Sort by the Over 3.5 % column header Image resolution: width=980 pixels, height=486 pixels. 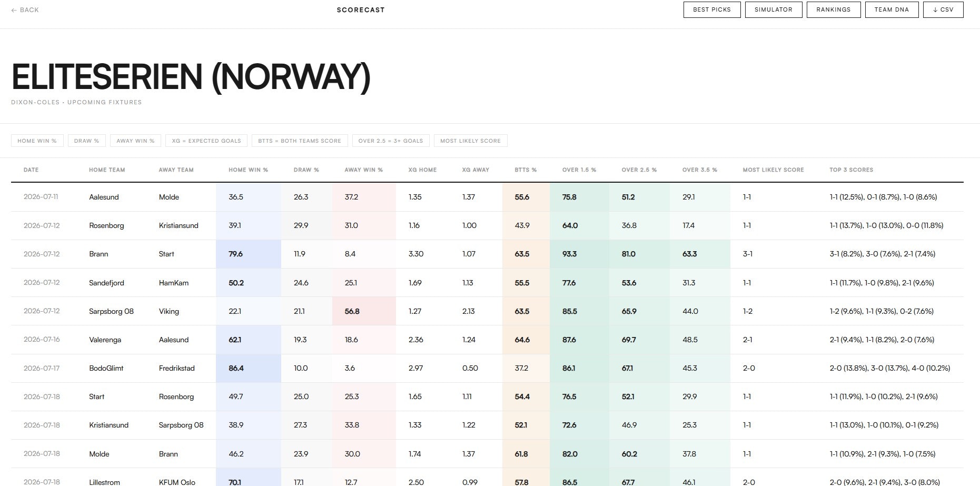coord(700,170)
